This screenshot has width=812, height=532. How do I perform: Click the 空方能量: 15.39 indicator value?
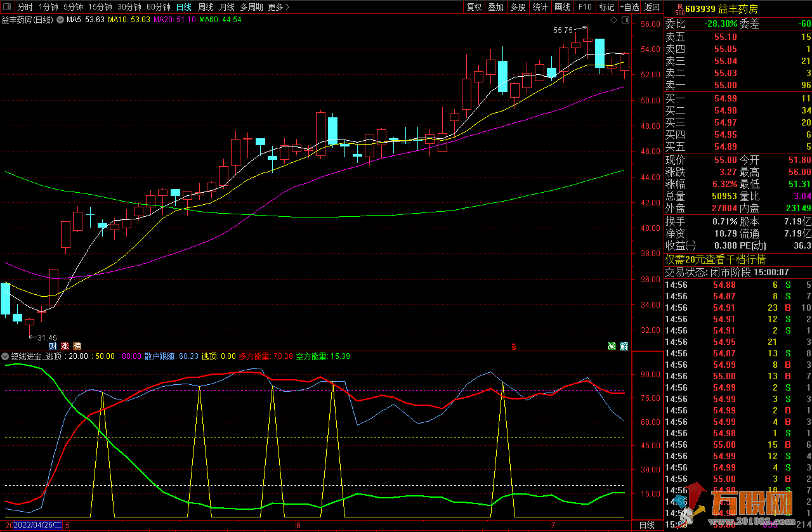[x=323, y=356]
